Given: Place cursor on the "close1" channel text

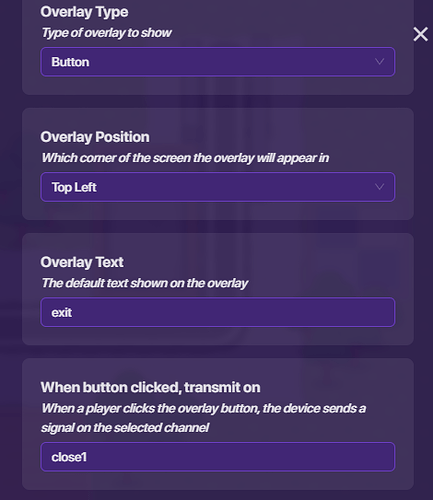Looking at the screenshot, I should (x=69, y=457).
